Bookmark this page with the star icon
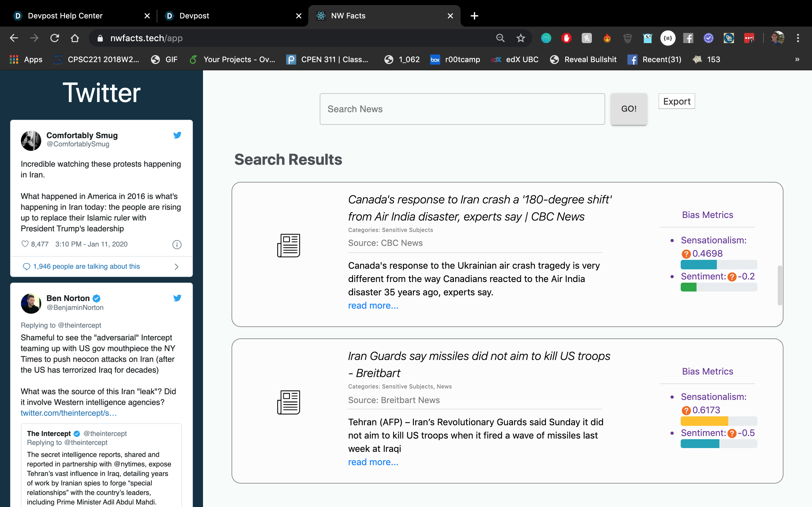 tap(521, 38)
